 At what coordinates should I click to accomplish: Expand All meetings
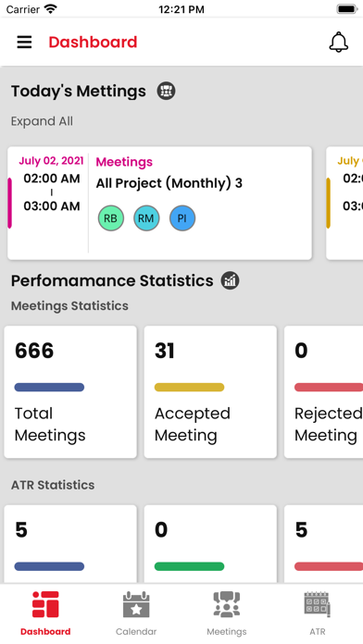(x=42, y=121)
